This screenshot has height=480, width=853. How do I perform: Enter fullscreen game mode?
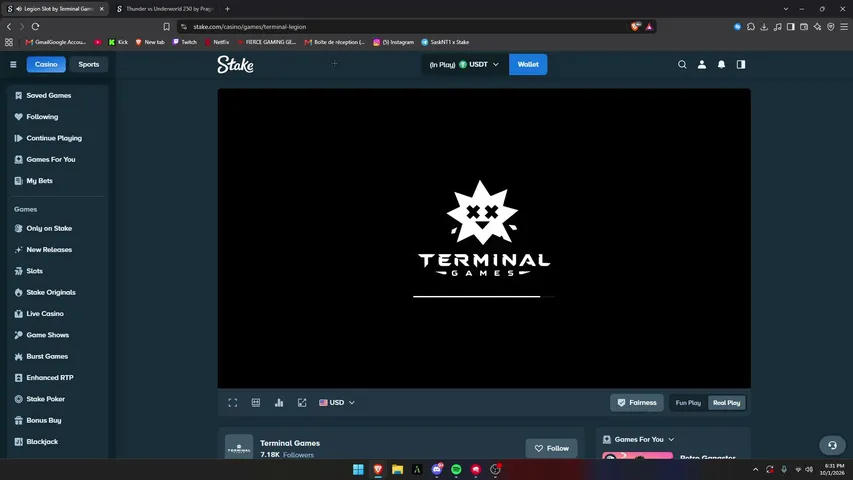pos(233,403)
